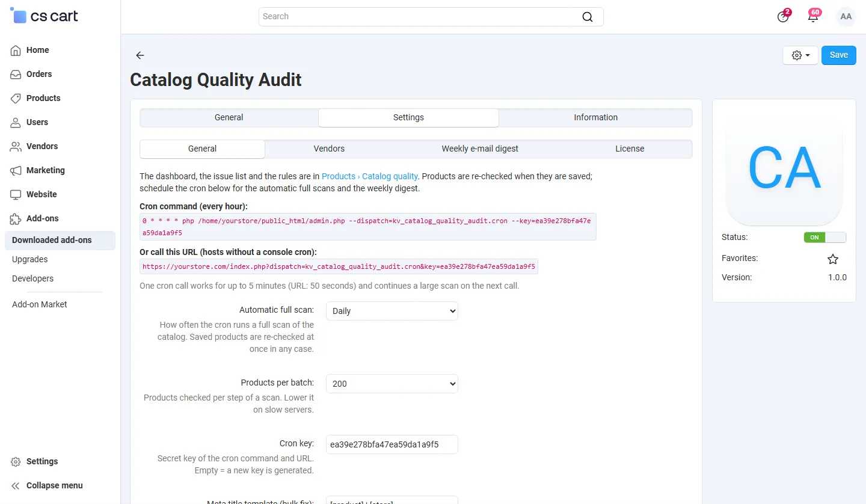Click the Website monitor icon
The image size is (866, 504).
click(16, 195)
